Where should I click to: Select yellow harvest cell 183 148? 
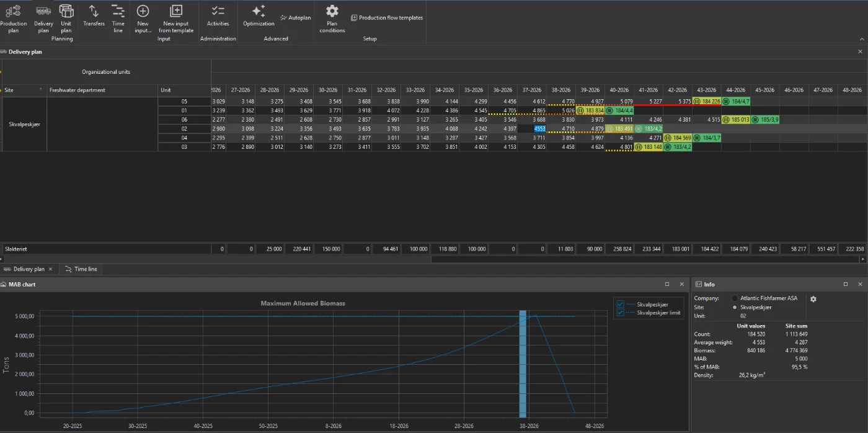[x=648, y=147]
